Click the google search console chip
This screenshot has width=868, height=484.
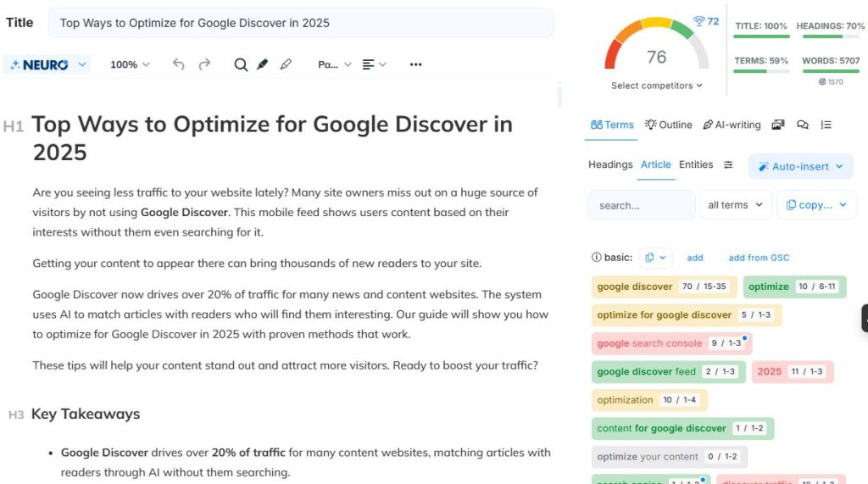point(671,343)
